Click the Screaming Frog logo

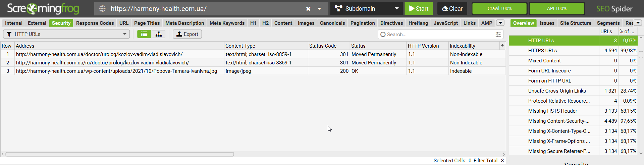(x=43, y=8)
